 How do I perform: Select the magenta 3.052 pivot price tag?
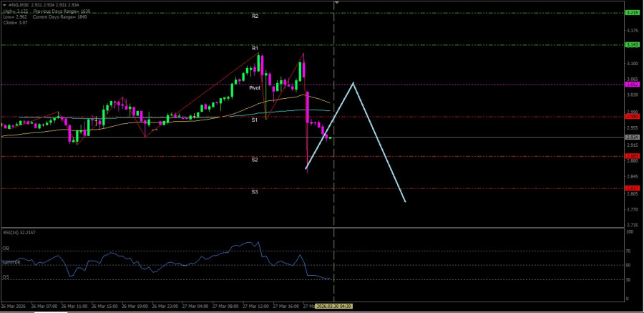[632, 85]
